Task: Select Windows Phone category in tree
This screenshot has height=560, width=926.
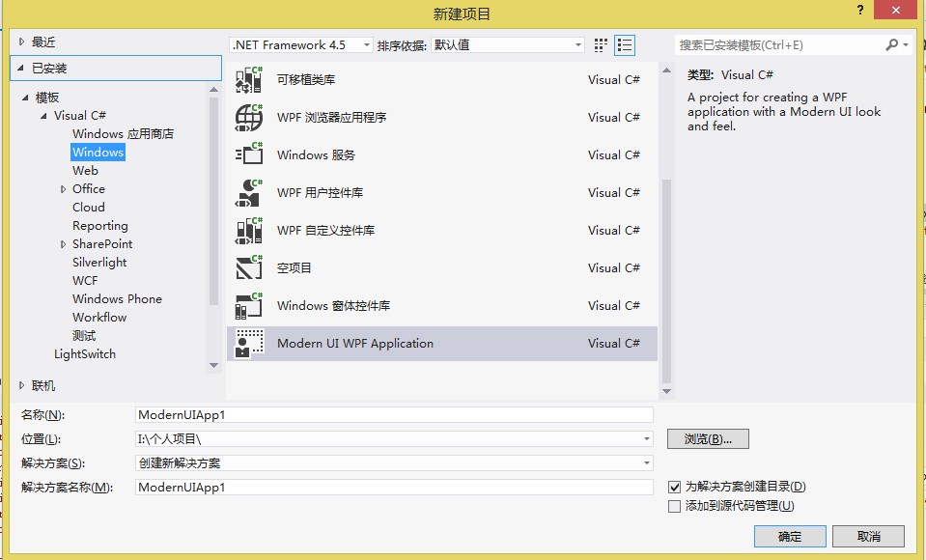Action: coord(117,299)
